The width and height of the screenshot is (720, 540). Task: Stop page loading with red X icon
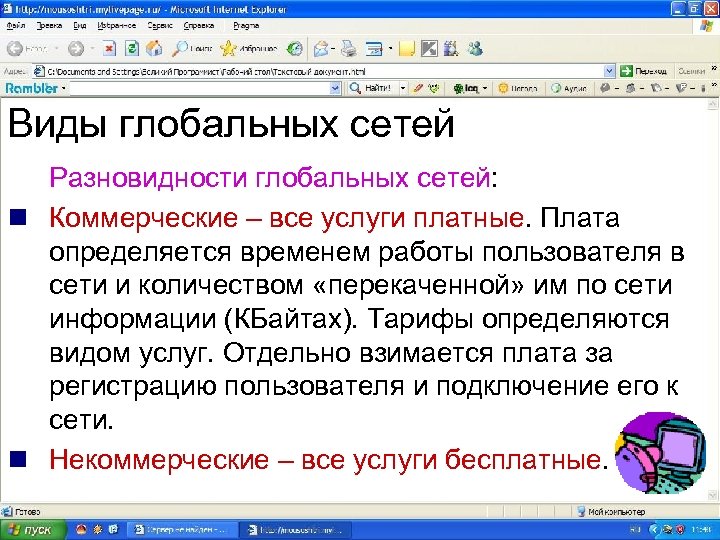click(x=109, y=48)
